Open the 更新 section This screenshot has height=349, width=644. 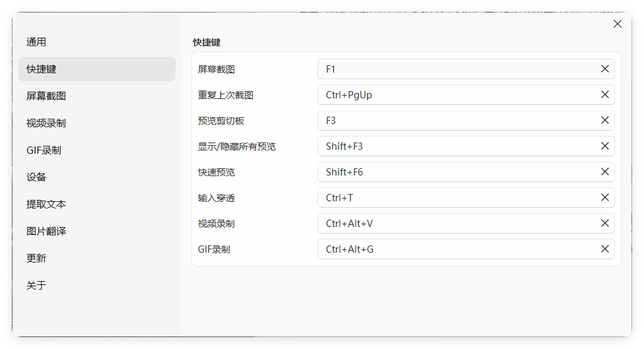(x=36, y=259)
